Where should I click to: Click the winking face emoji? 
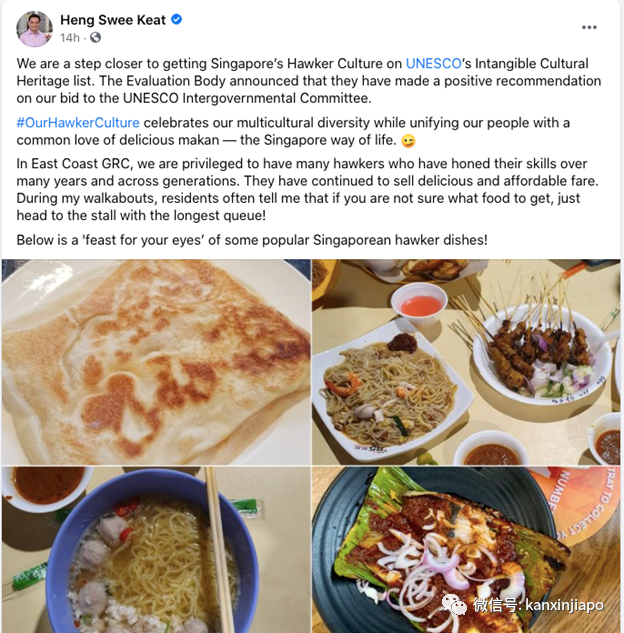pos(408,141)
